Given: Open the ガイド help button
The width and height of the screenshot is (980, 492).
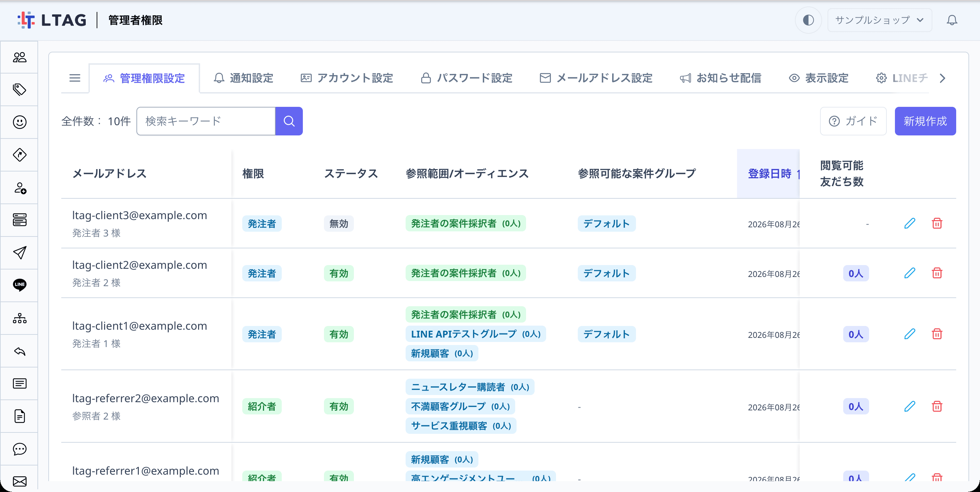Looking at the screenshot, I should point(853,121).
